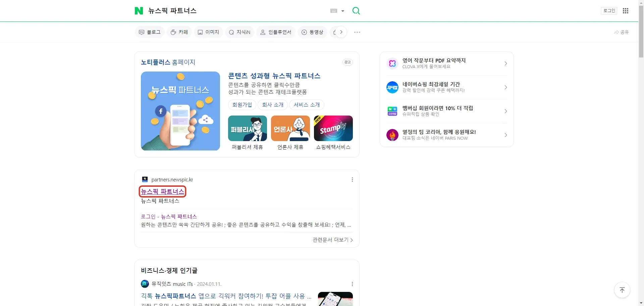Click the scroll-to-top arrow button
The image size is (644, 306).
click(622, 290)
